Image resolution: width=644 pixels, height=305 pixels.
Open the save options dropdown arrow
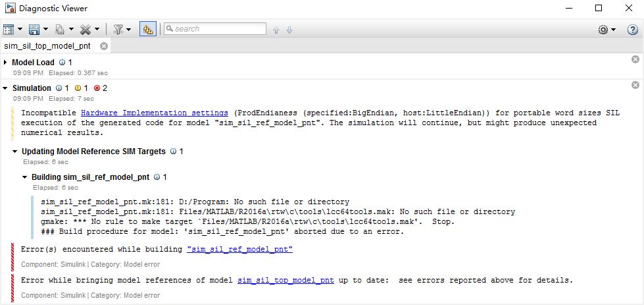pyautogui.click(x=45, y=29)
